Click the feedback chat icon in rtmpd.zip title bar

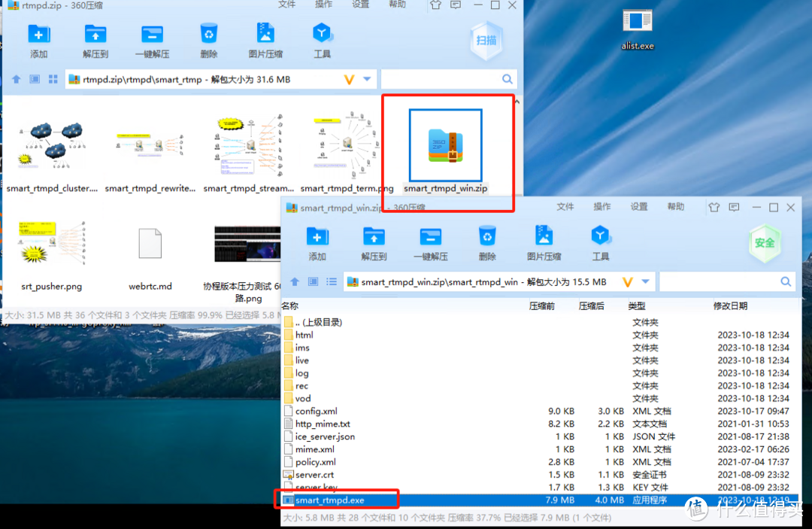[456, 5]
